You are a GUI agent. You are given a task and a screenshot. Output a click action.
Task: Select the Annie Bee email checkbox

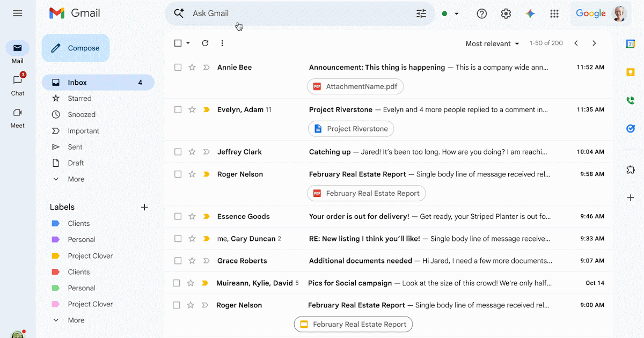(178, 68)
